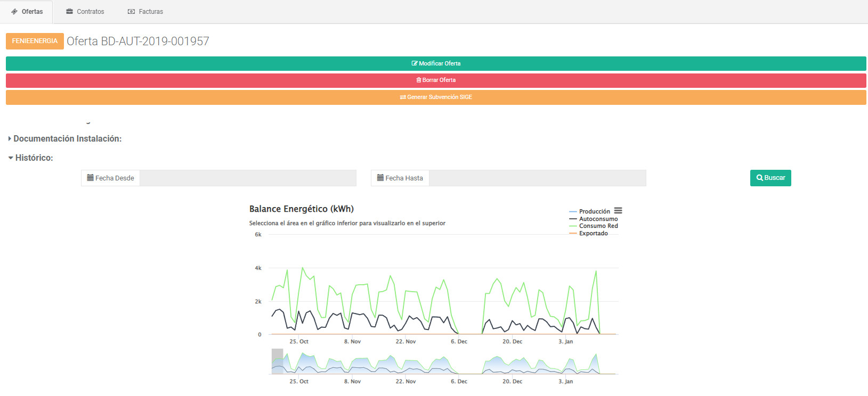Click the Contratos briefcase icon

pyautogui.click(x=69, y=11)
